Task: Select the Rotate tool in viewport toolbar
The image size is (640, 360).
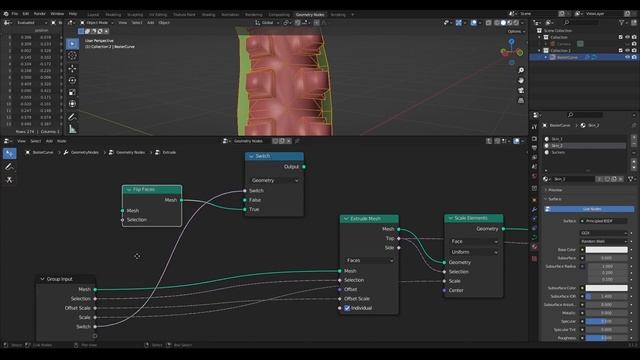Action: click(x=72, y=80)
